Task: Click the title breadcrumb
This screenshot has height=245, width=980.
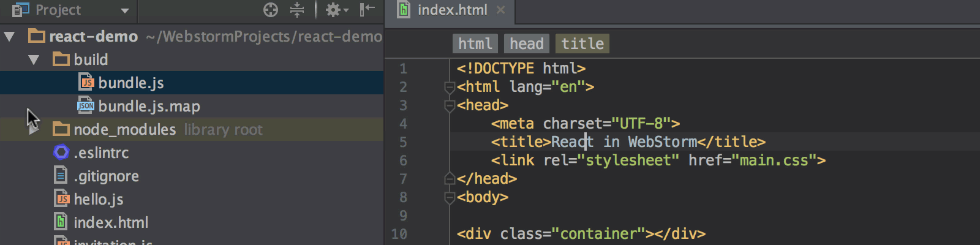Action: click(x=582, y=43)
